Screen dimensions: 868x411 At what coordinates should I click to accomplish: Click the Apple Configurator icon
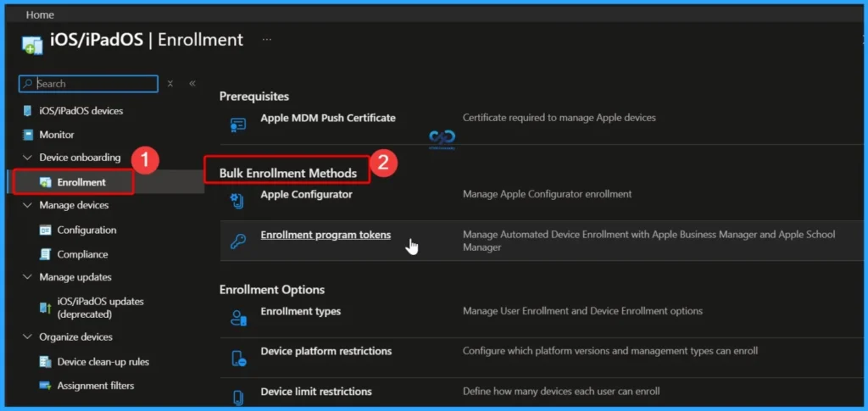238,202
